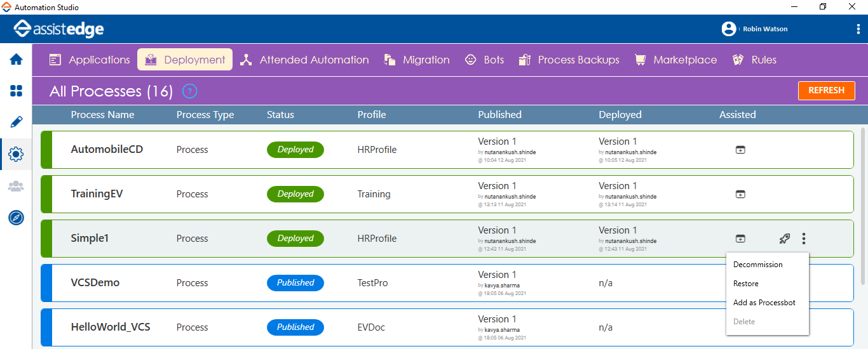The image size is (868, 349).
Task: Click the Assisted icon for TrainingEV
Action: pos(740,194)
